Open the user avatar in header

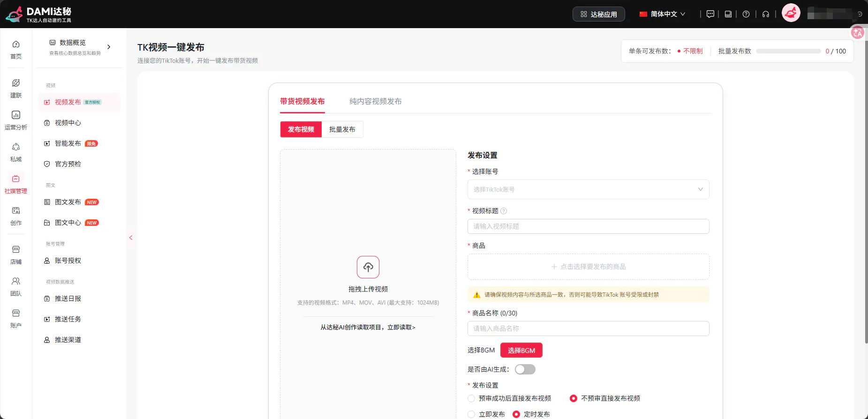pos(791,13)
